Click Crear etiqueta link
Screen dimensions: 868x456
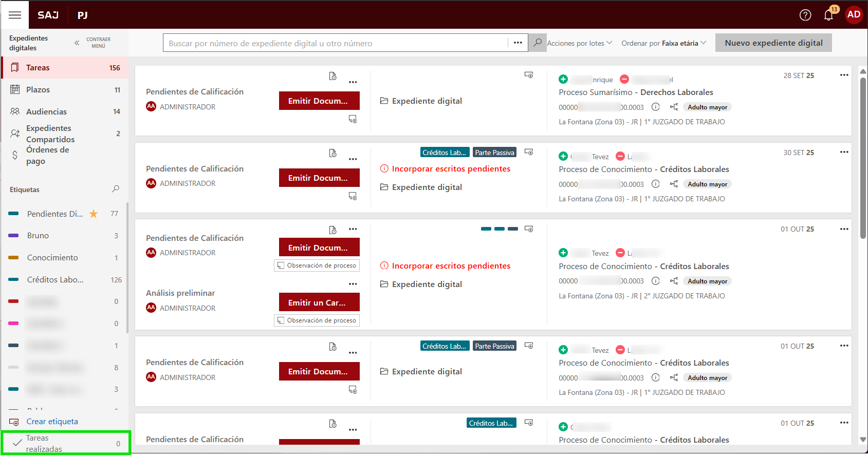tap(52, 422)
